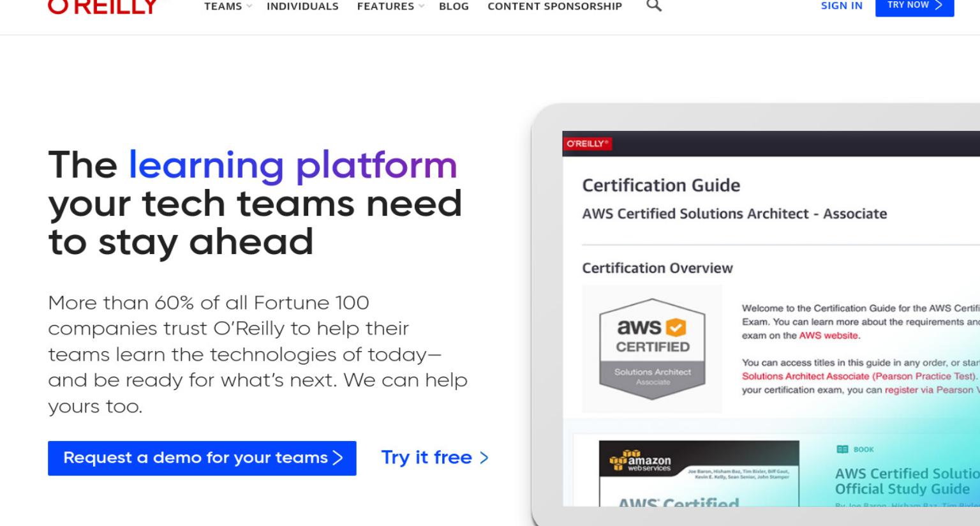This screenshot has height=526, width=980.
Task: Click the Try it free link
Action: (434, 458)
